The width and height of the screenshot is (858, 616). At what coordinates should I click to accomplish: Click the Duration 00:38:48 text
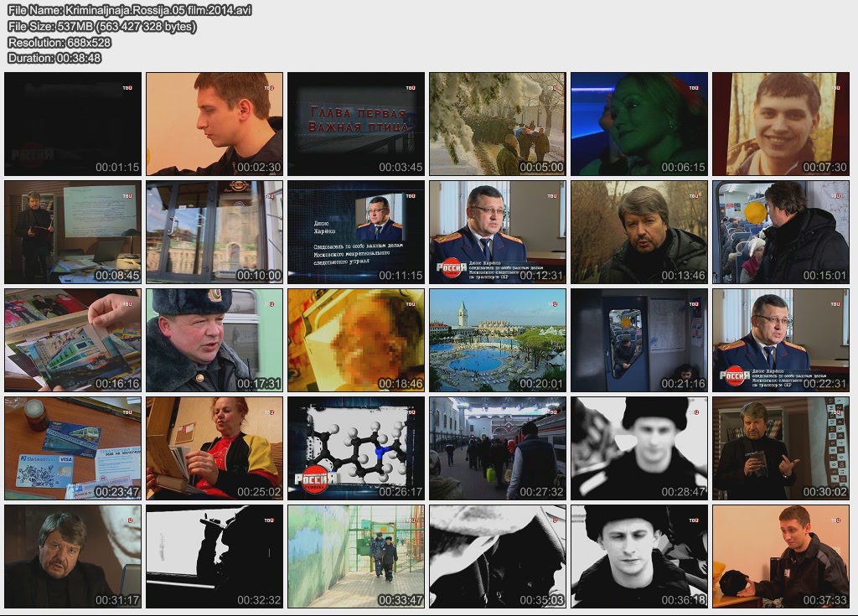54,58
